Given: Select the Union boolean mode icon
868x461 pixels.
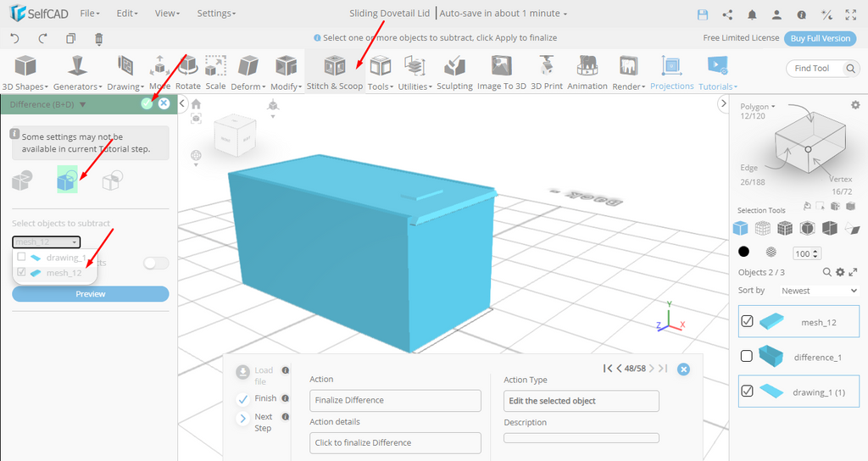Looking at the screenshot, I should coord(22,180).
